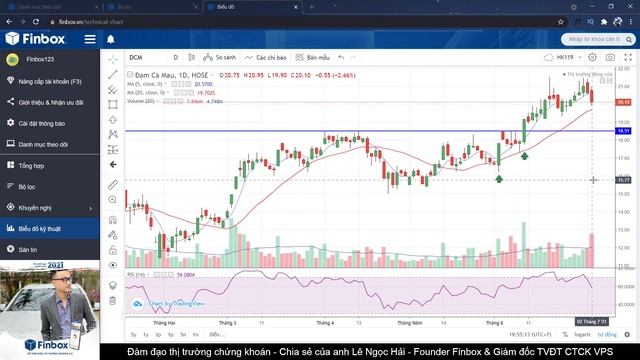Toggle visibility of RSI (14) indicator
Image resolution: width=640 pixels, height=360 pixels.
(x=157, y=275)
